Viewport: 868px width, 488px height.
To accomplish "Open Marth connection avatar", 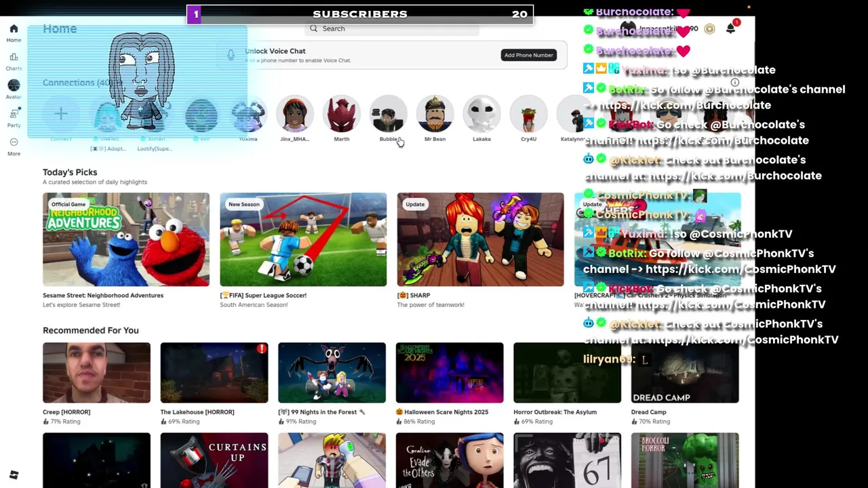I will pyautogui.click(x=342, y=114).
